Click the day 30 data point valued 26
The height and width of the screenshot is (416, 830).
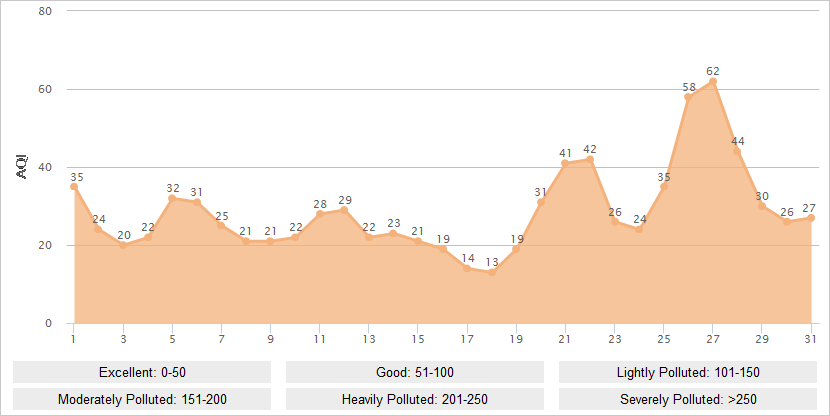point(787,222)
